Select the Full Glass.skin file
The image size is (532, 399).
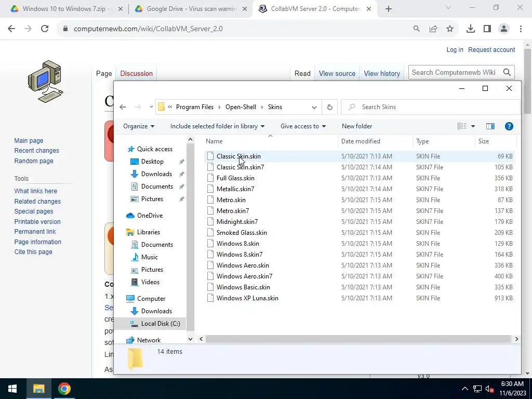click(235, 178)
